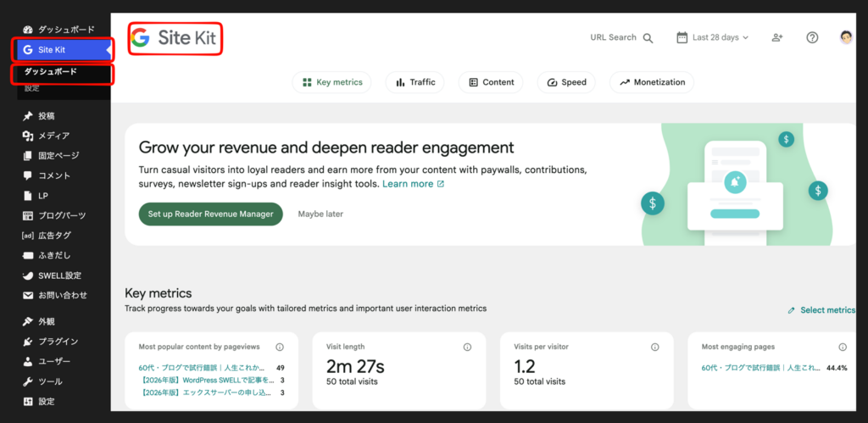Switch to the Key metrics tab
This screenshot has height=423, width=868.
(x=331, y=82)
